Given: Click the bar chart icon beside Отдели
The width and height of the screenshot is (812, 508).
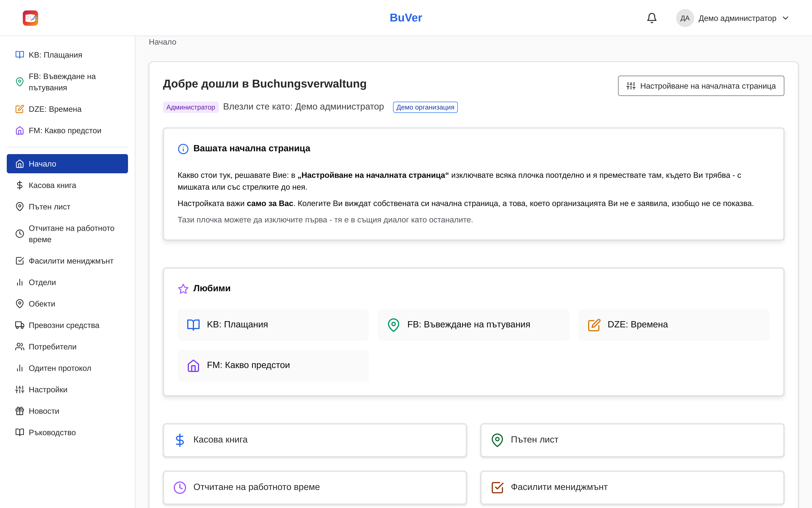Looking at the screenshot, I should point(20,283).
